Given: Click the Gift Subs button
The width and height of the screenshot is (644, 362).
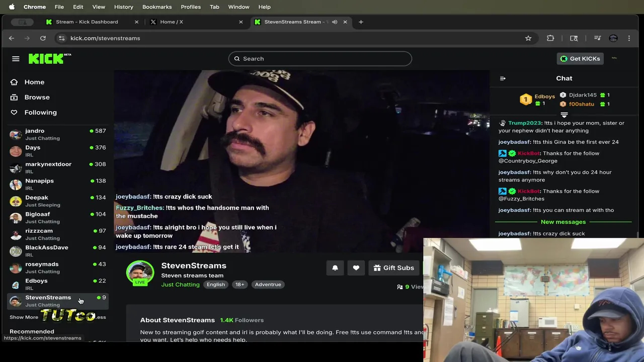Looking at the screenshot, I should (x=394, y=268).
